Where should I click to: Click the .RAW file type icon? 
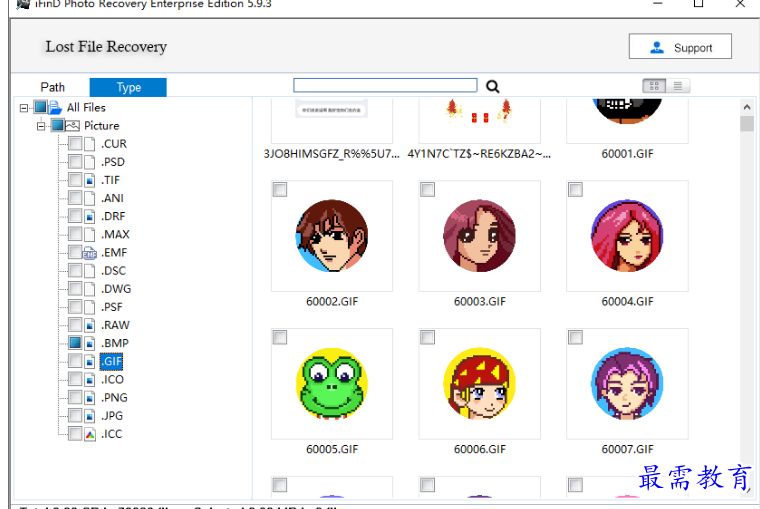90,325
